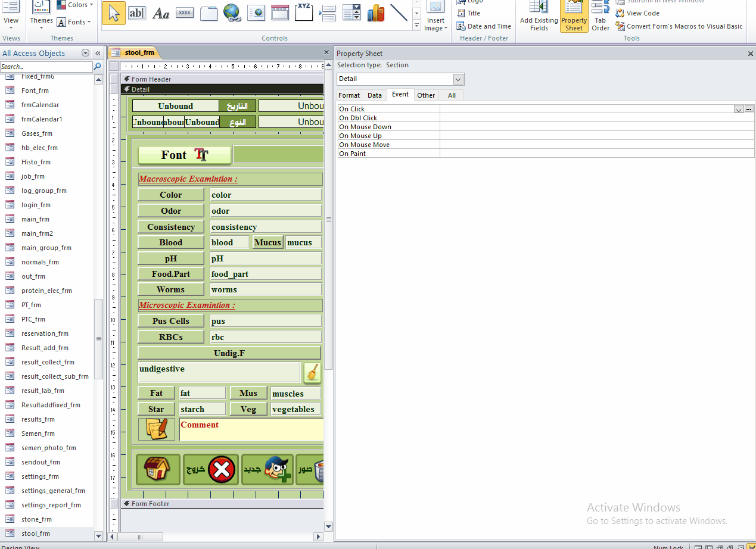Viewport: 756px width, 549px height.
Task: Click the On Mouse Move property field
Action: click(x=597, y=145)
